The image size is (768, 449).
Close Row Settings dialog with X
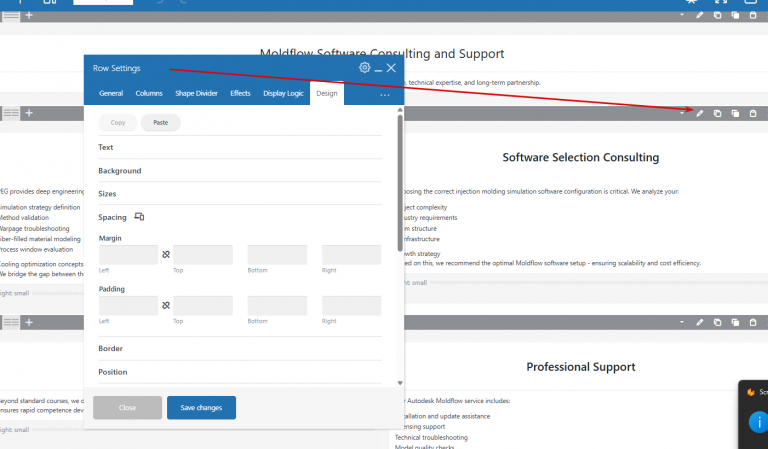coord(391,68)
